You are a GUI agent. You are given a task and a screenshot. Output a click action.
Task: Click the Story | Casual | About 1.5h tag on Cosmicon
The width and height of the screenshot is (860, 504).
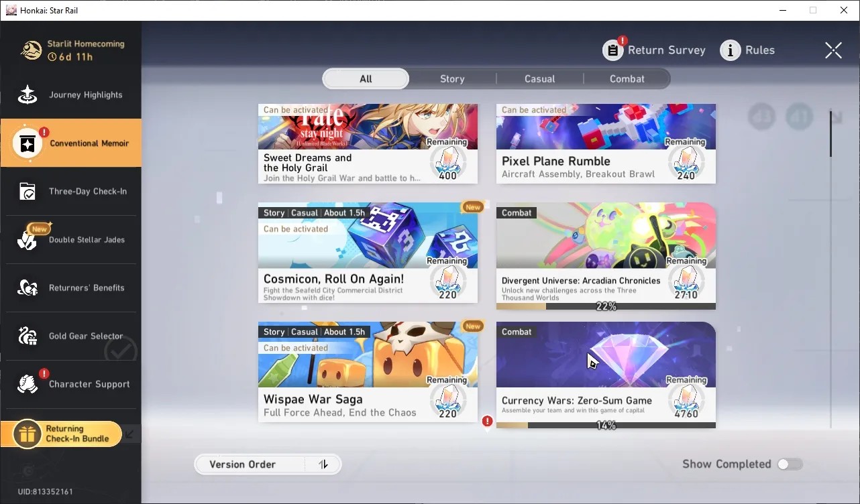tap(314, 213)
